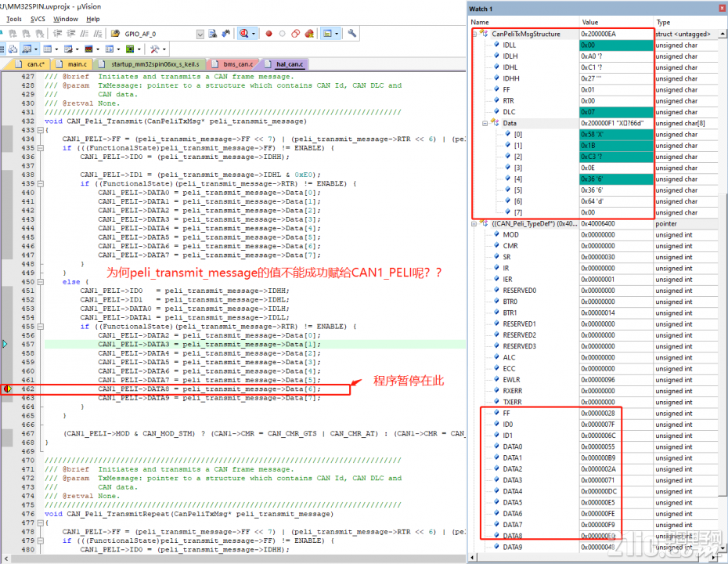728x564 pixels.
Task: Open the Window menu
Action: coord(66,19)
